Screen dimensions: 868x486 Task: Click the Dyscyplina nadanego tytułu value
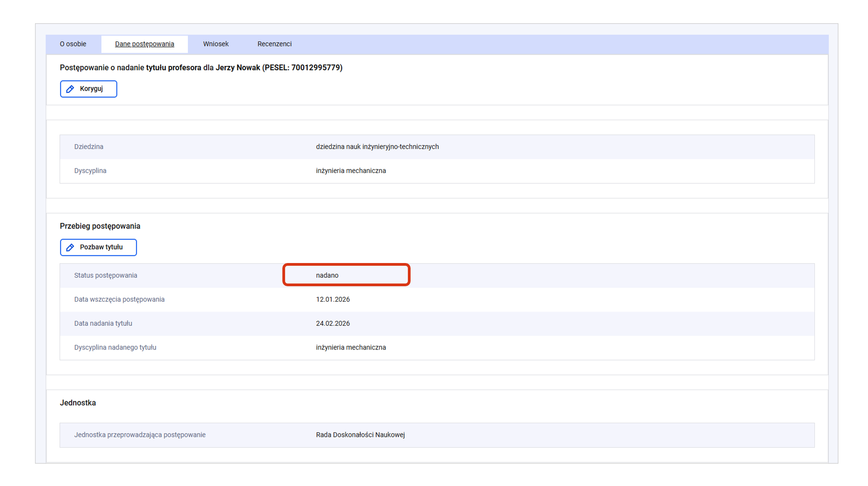click(351, 348)
